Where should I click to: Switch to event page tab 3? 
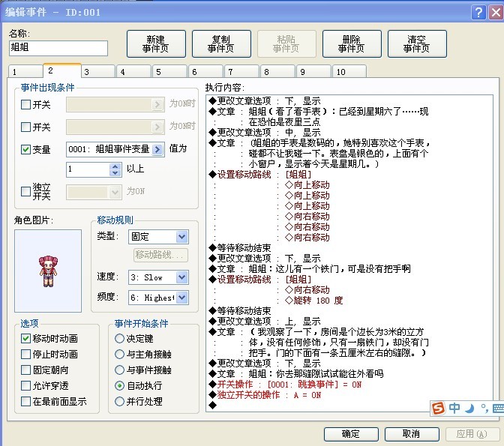98,72
